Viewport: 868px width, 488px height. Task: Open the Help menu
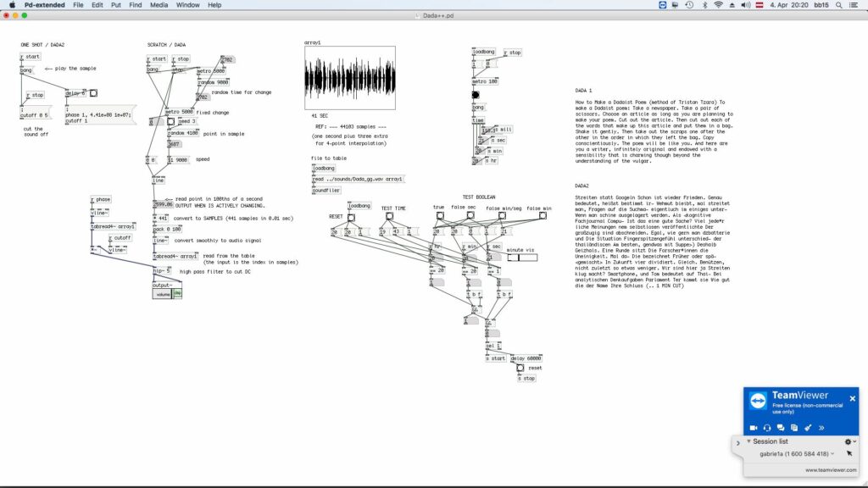click(214, 5)
